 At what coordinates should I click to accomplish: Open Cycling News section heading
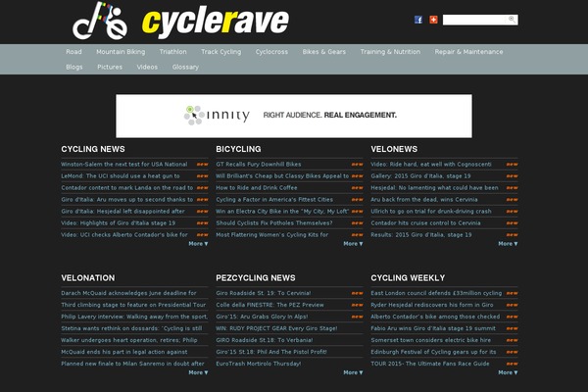(x=93, y=149)
